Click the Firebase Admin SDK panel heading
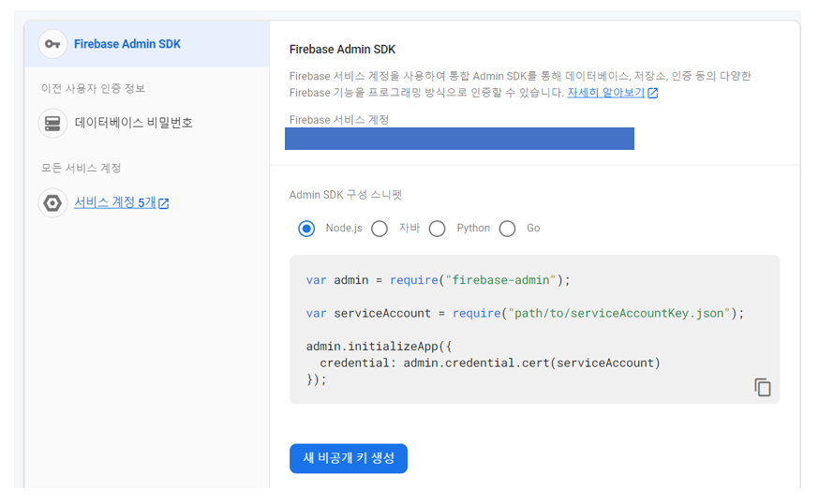 342,49
